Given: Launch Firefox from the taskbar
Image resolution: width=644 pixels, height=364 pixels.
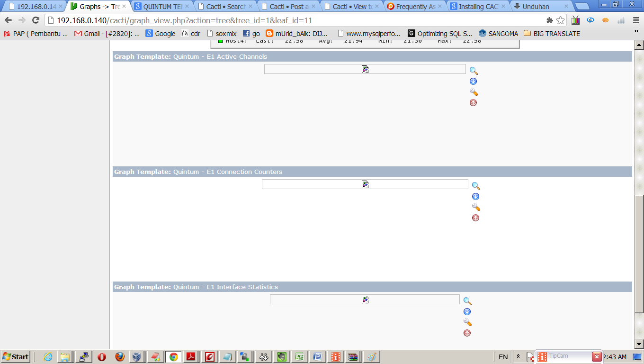Looking at the screenshot, I should tap(120, 357).
